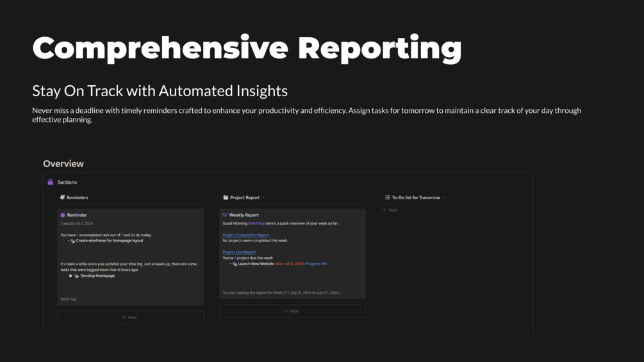Add new item under Project Report
Viewport: 644px width, 362px height.
(x=292, y=311)
